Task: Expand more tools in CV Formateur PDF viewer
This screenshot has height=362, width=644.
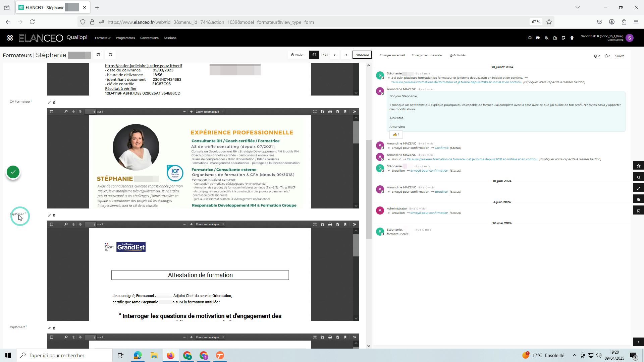Action: (355, 112)
